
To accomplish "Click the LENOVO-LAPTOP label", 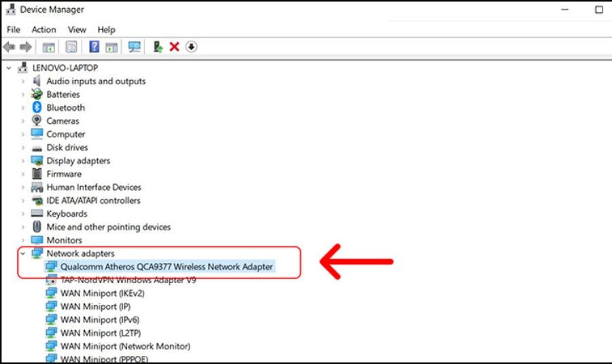I will click(x=65, y=68).
